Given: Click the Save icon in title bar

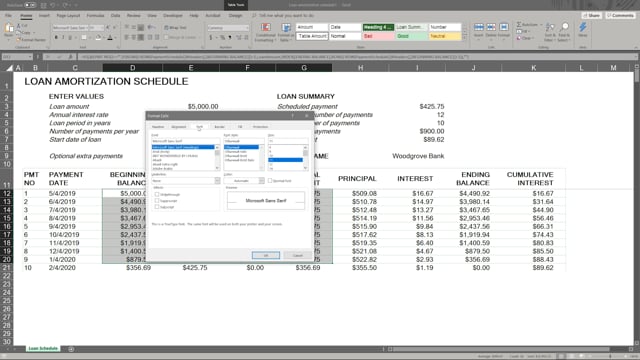Looking at the screenshot, I should 44,5.
